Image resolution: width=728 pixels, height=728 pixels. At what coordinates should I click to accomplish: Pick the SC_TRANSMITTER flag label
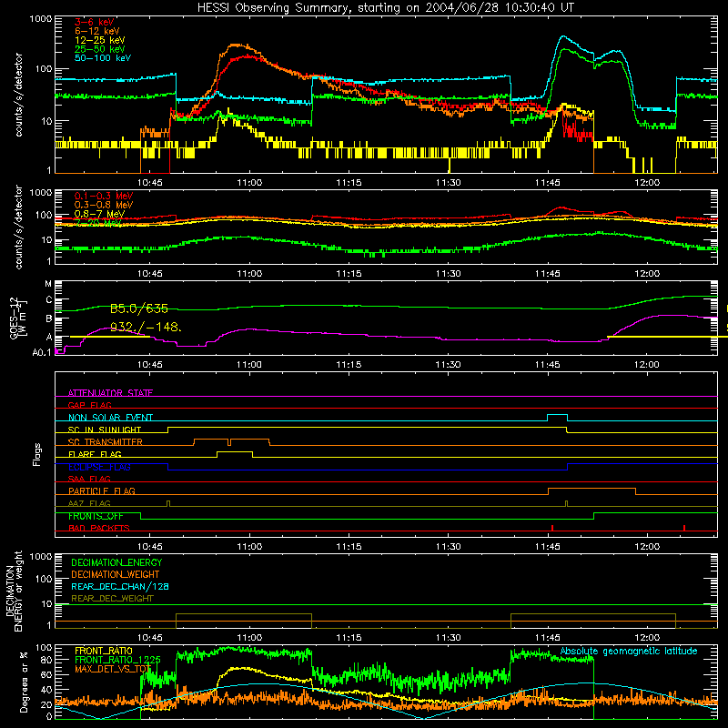click(x=106, y=441)
